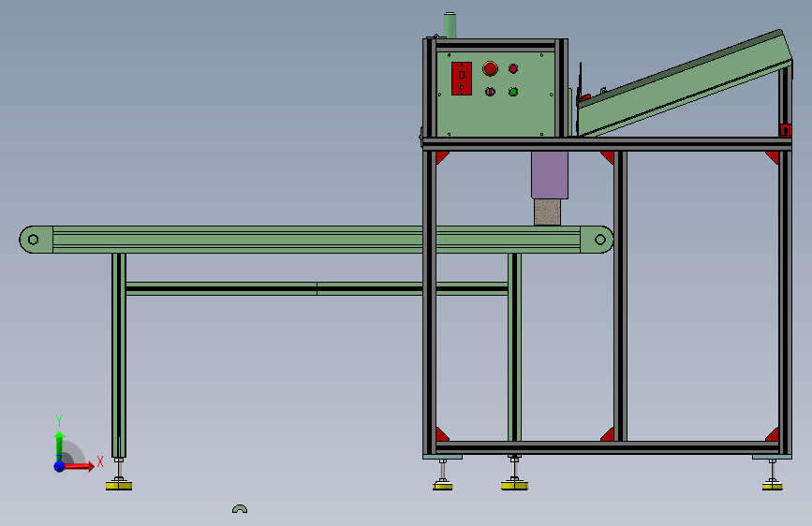Select the conveyor's left end roller circle
This screenshot has height=526, width=812.
(34, 240)
